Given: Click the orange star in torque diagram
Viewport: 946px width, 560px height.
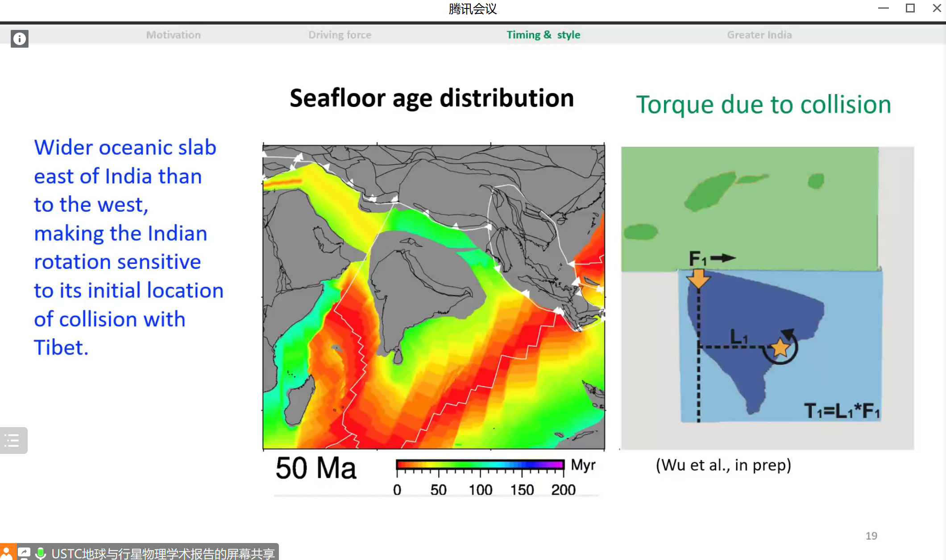Looking at the screenshot, I should pos(780,348).
